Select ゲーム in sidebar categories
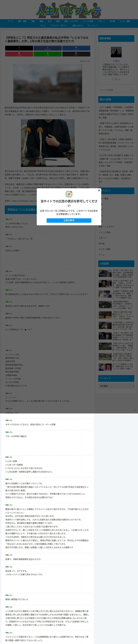This screenshot has width=138, height=644. [x=101, y=255]
